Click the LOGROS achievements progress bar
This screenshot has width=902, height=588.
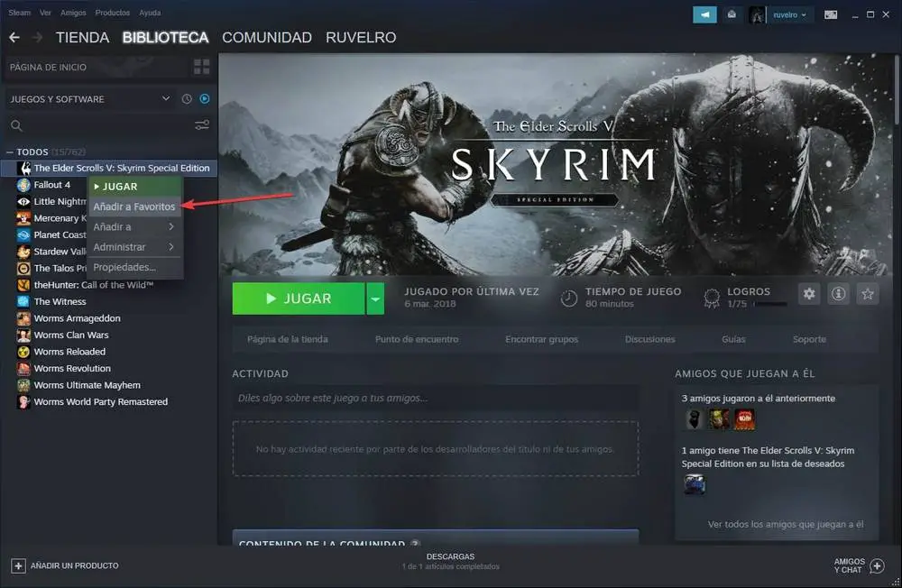770,304
